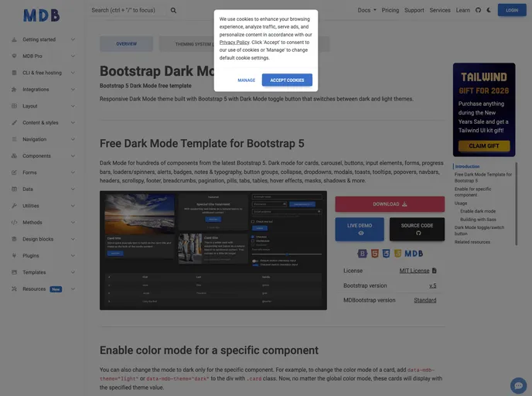Click the Components cubes icon
Screen dimensions: 532x396
pos(14,155)
